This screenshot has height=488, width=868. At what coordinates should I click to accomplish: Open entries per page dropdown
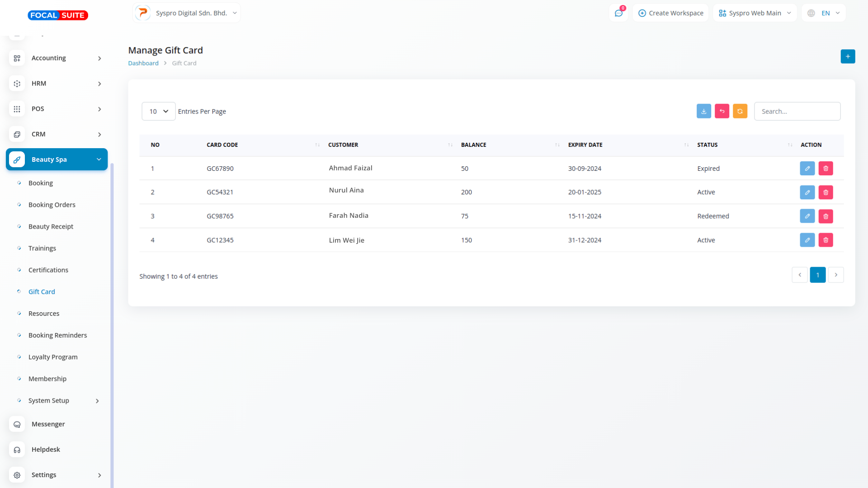click(158, 111)
